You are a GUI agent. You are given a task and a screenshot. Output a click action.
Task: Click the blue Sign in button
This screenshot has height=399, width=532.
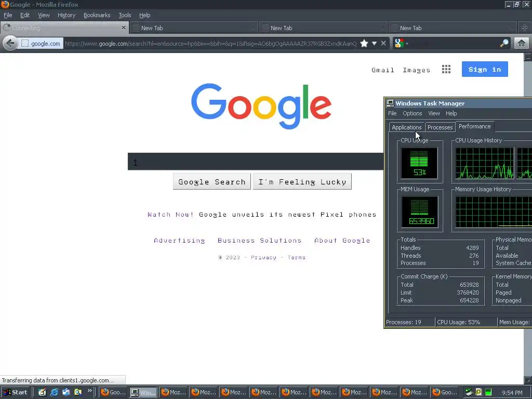pos(485,69)
